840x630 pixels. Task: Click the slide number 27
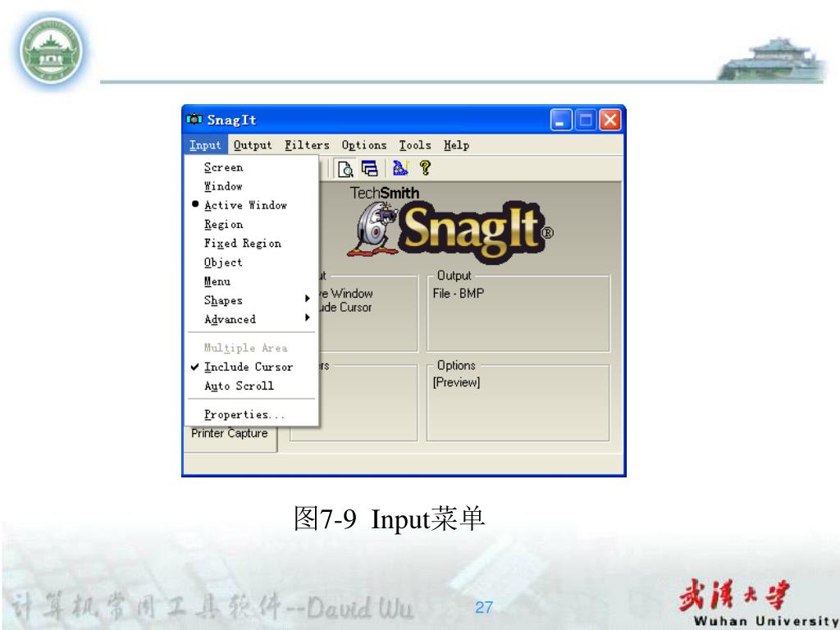[484, 608]
